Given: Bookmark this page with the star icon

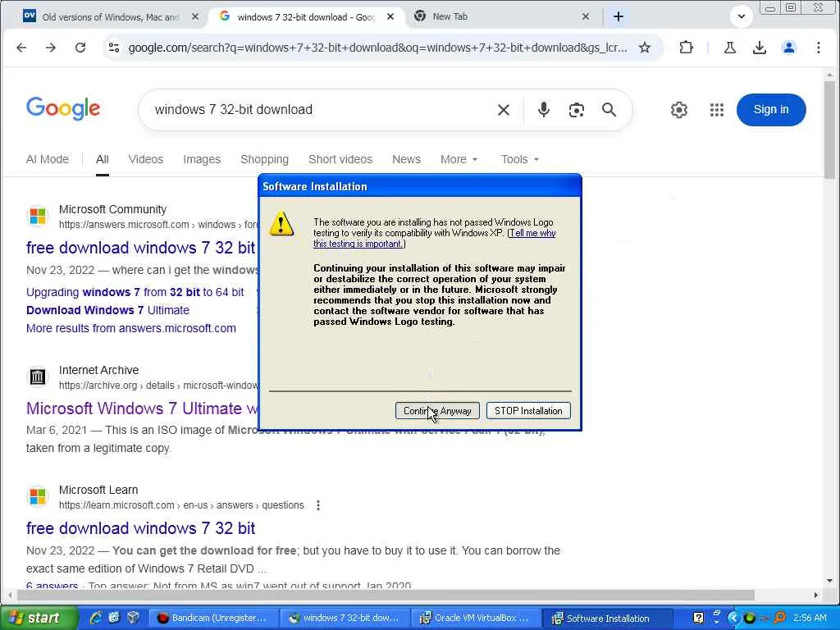Looking at the screenshot, I should click(645, 48).
